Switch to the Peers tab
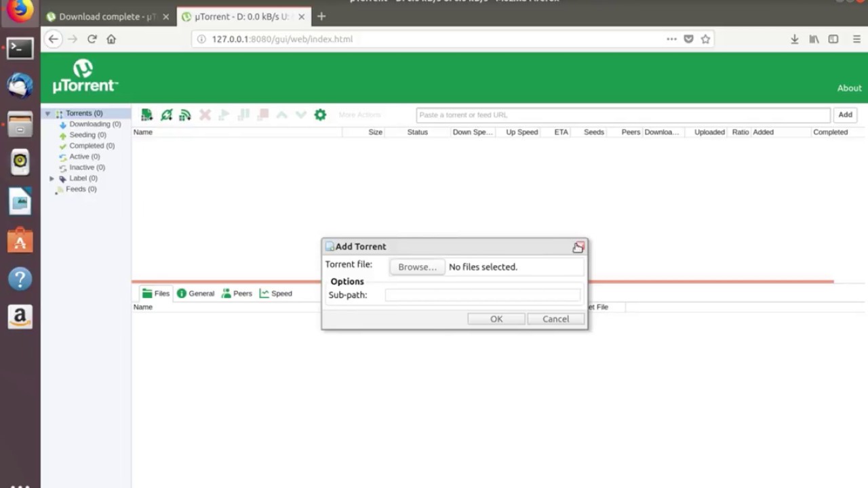 (237, 293)
